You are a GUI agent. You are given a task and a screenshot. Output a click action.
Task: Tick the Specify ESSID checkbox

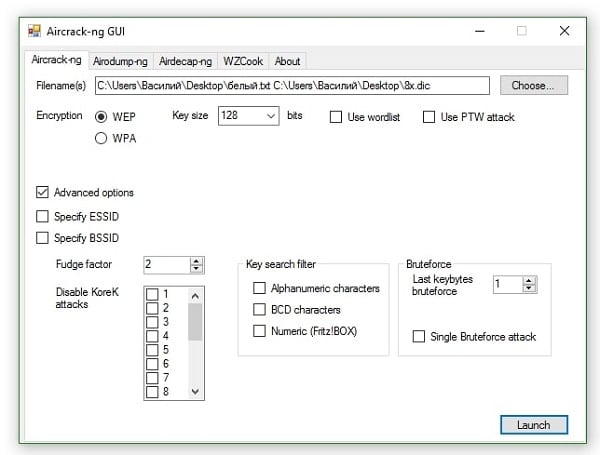click(42, 215)
